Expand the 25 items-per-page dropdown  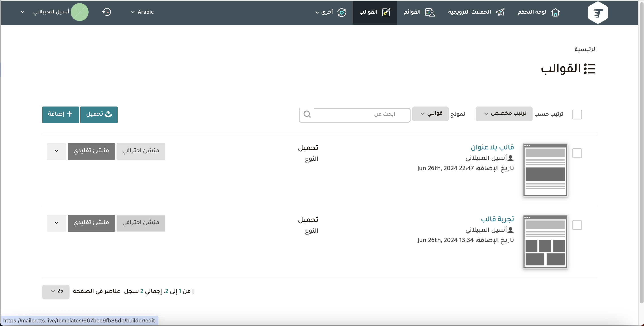pos(56,291)
